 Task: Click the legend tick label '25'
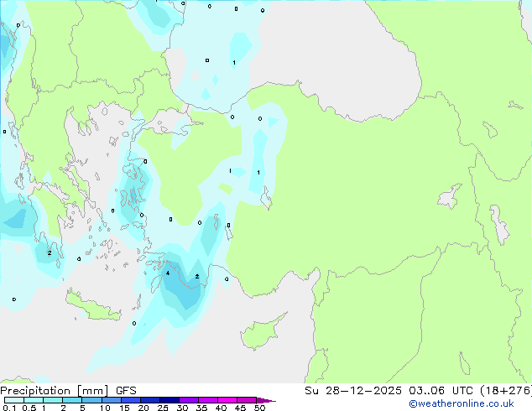click(x=163, y=408)
